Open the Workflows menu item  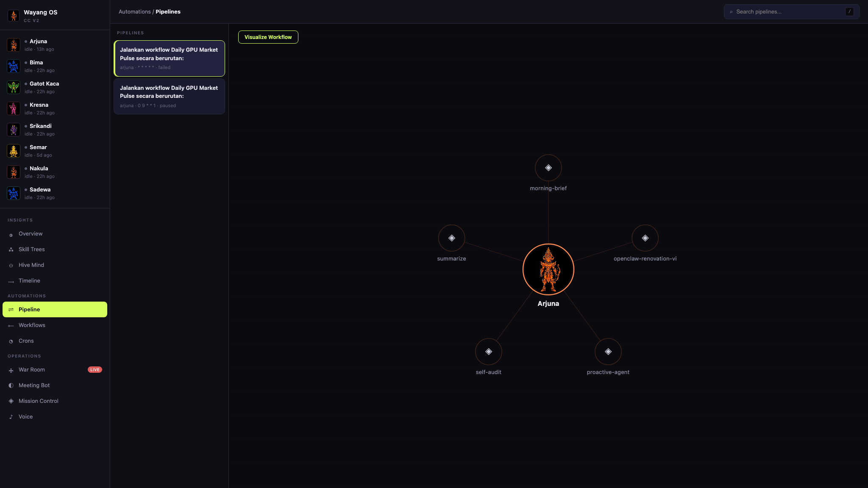[55, 325]
